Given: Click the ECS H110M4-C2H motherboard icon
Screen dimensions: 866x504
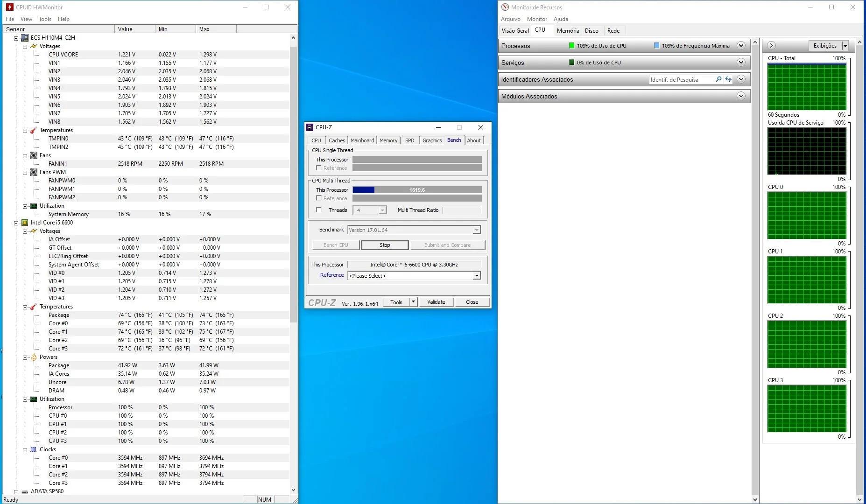Looking at the screenshot, I should (25, 38).
